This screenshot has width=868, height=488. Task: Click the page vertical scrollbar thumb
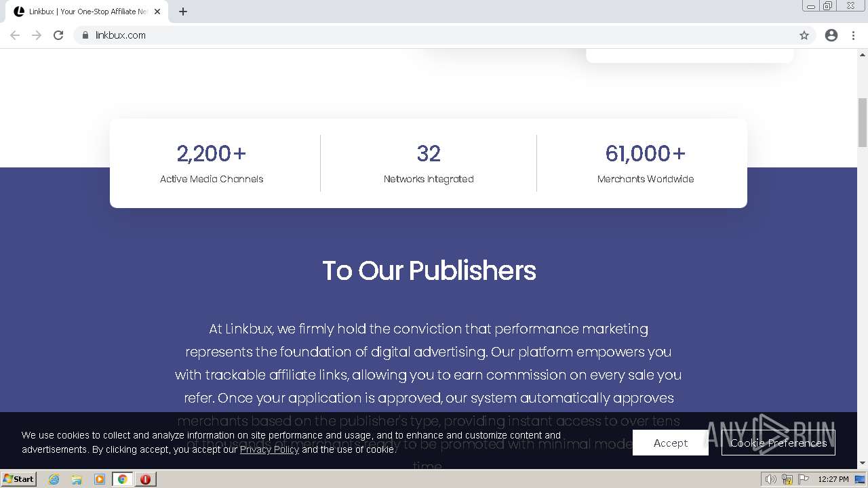point(863,122)
